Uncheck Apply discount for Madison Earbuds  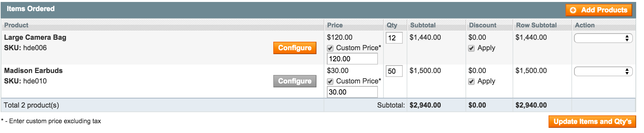tap(471, 81)
